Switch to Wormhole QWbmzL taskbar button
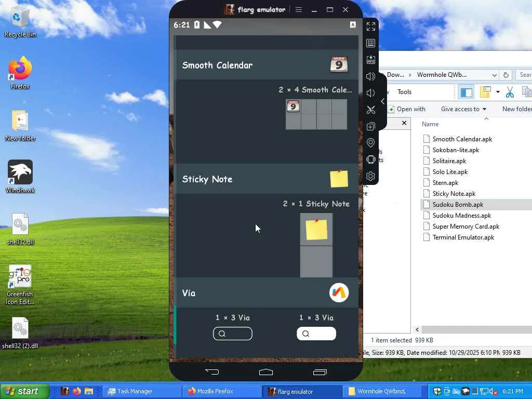532x399 pixels. coord(383,391)
